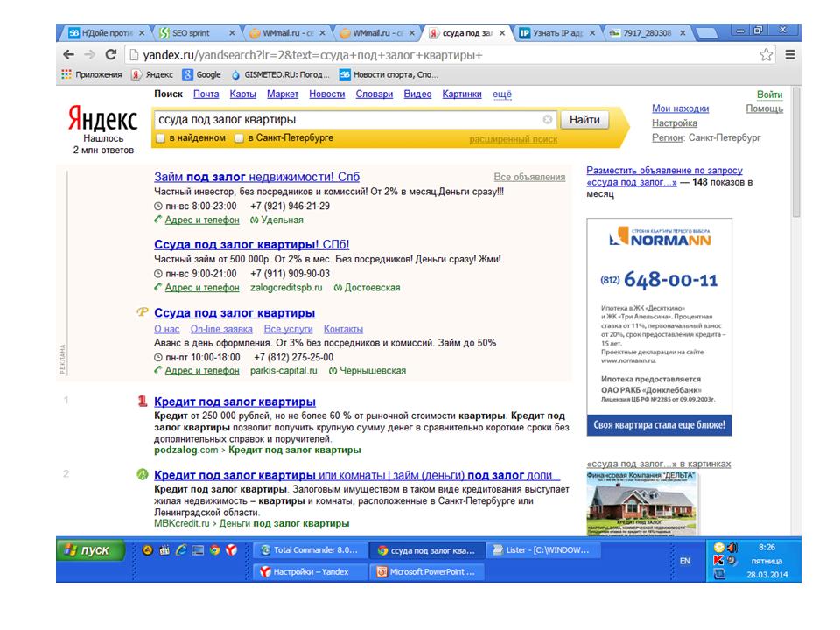Click the Войти login link

pyautogui.click(x=770, y=94)
